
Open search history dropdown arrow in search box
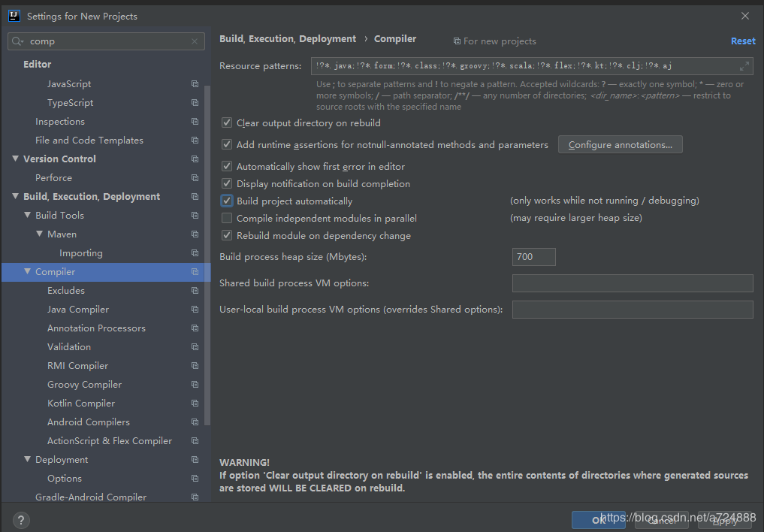(22, 42)
